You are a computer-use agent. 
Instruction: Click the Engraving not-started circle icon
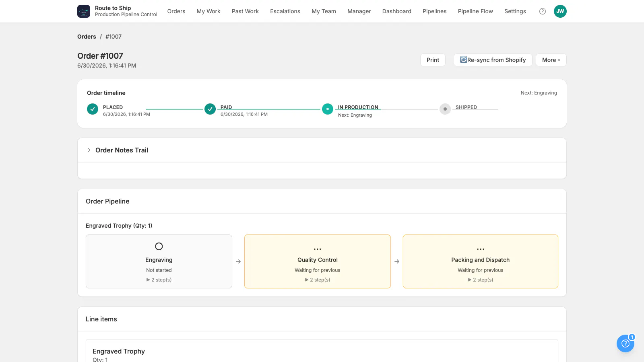click(159, 246)
